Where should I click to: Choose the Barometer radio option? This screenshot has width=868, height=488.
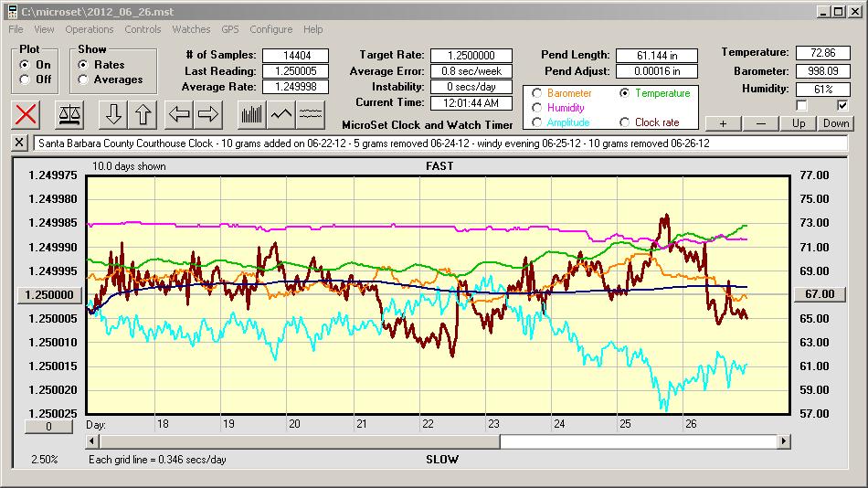click(x=536, y=93)
